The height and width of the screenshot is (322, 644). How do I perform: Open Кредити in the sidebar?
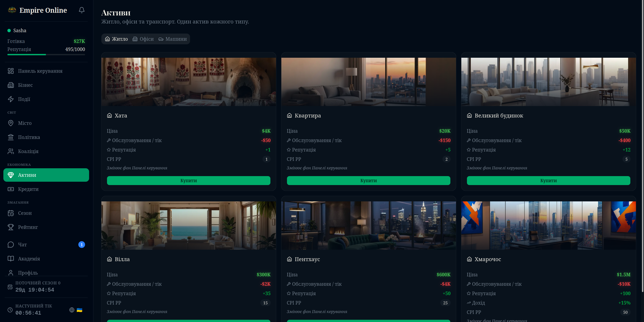tap(28, 189)
